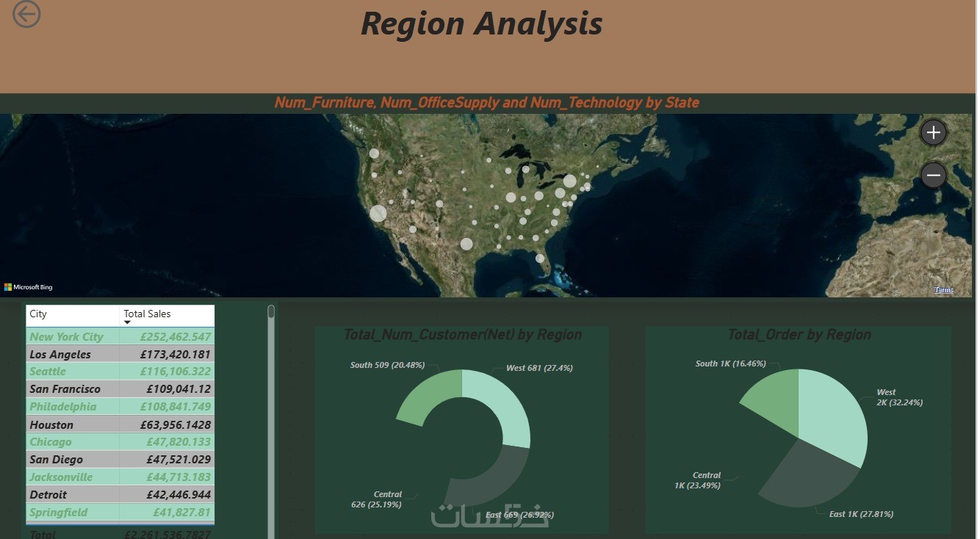Click the Total Sales sort arrow
The height and width of the screenshot is (539, 980).
[128, 322]
